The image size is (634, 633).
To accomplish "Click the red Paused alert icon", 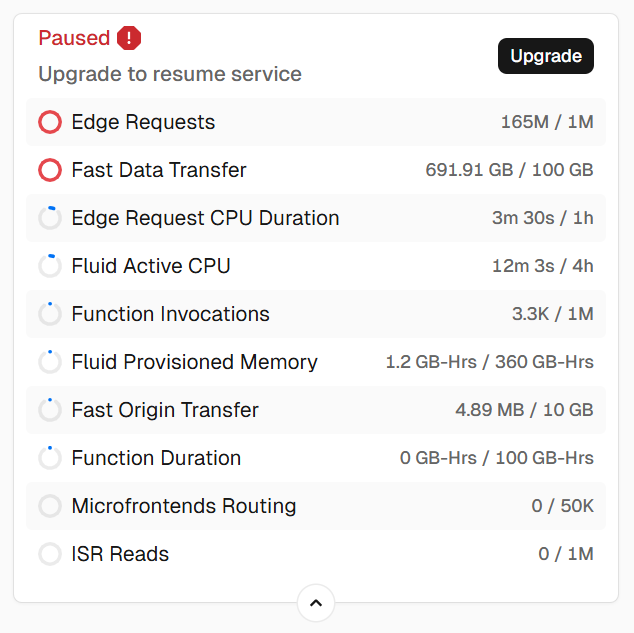I will pos(129,38).
